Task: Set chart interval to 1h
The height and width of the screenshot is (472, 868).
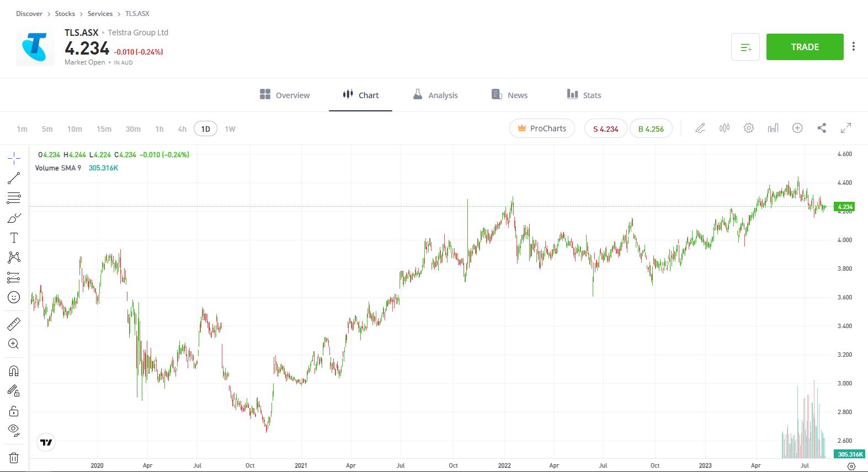Action: [159, 129]
